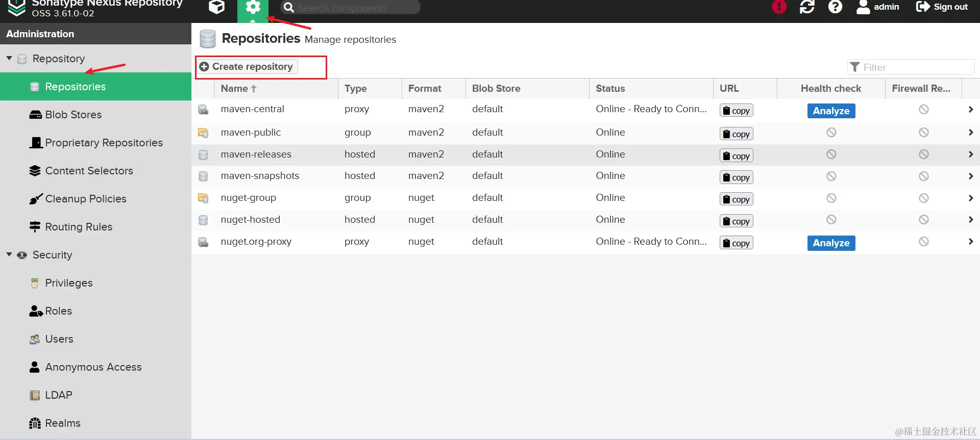
Task: Copy URL of maven-central
Action: tap(736, 111)
